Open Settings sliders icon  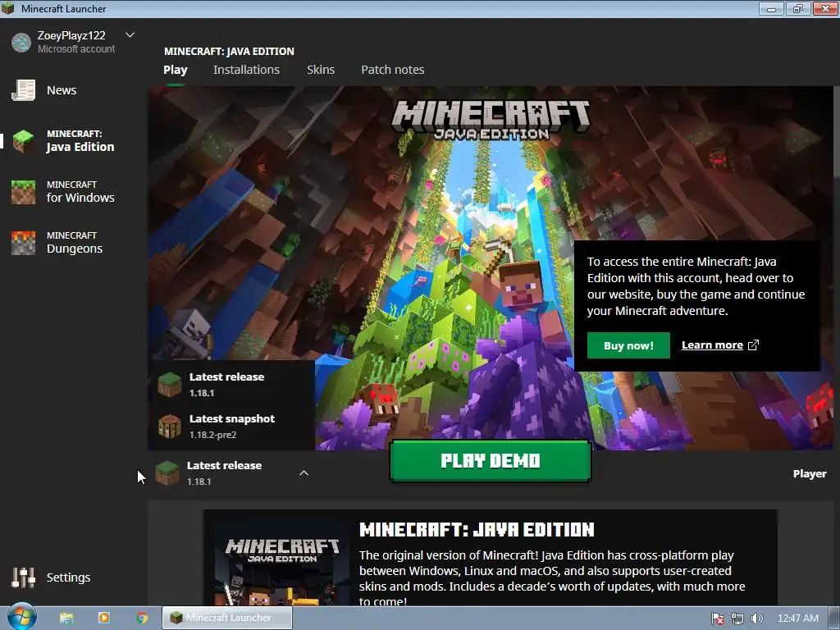24,577
